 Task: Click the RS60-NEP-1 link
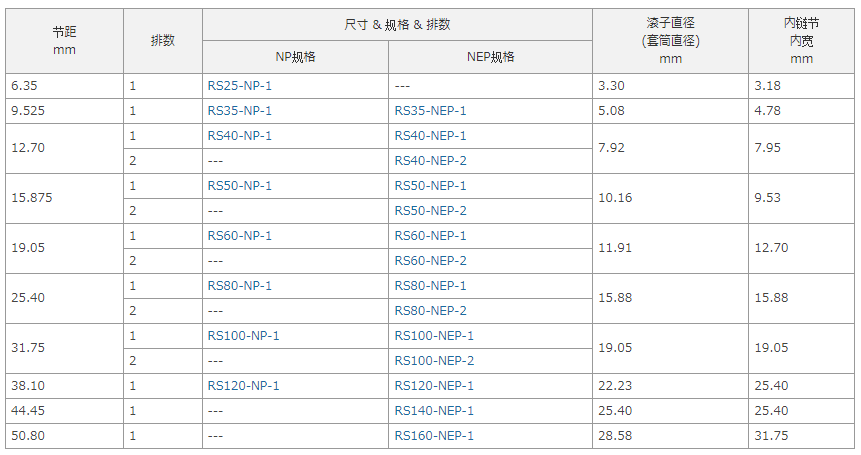(x=430, y=236)
